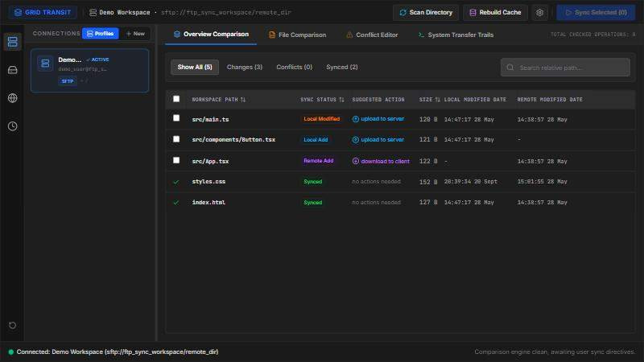Viewport: 644px width, 362px height.
Task: Click the src/main.ts file name
Action: click(x=210, y=119)
